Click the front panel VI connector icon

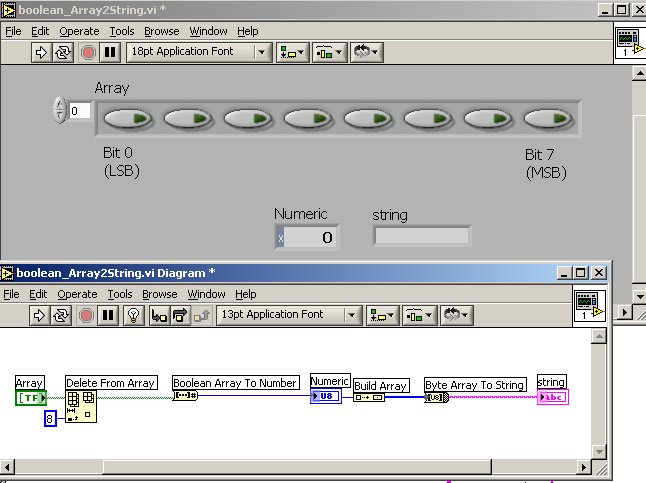click(x=630, y=43)
